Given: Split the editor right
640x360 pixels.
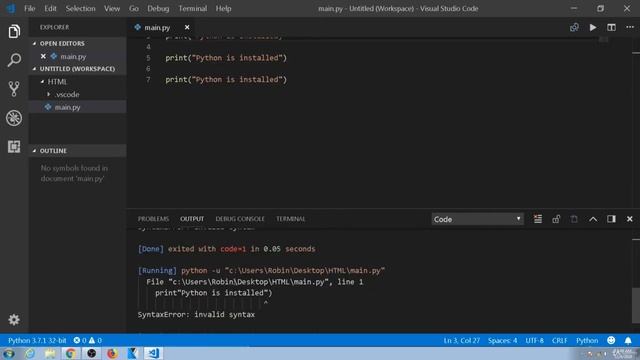Looking at the screenshot, I should coord(611,27).
